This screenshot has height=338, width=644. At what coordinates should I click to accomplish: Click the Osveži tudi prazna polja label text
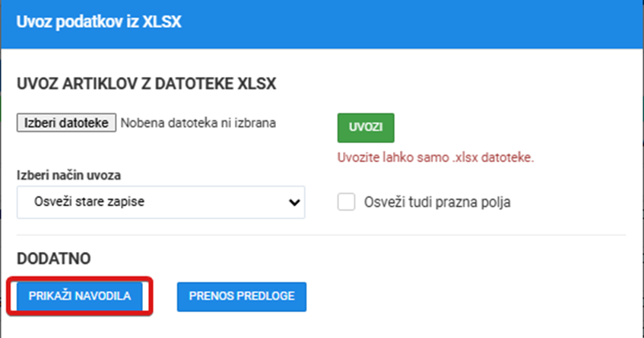437,202
